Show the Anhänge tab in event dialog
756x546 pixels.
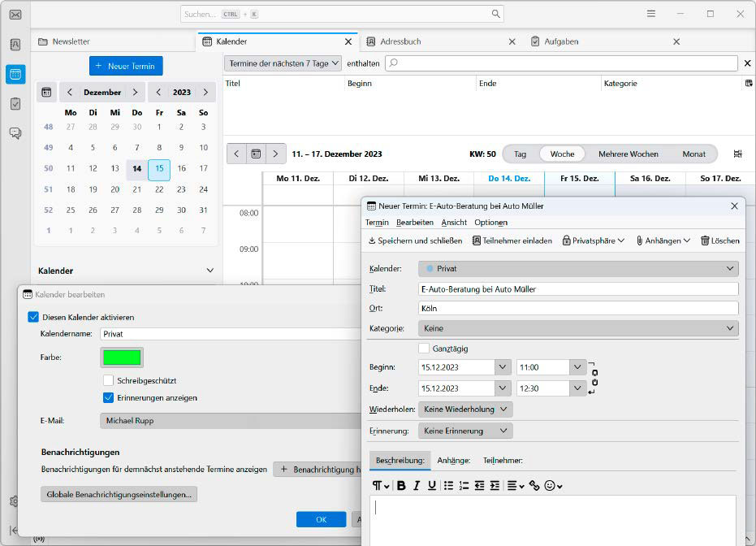click(454, 460)
